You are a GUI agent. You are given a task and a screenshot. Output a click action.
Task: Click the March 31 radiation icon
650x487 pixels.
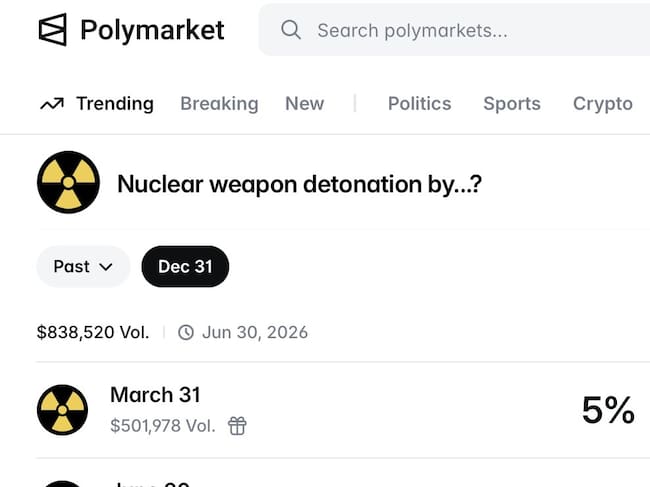click(62, 410)
